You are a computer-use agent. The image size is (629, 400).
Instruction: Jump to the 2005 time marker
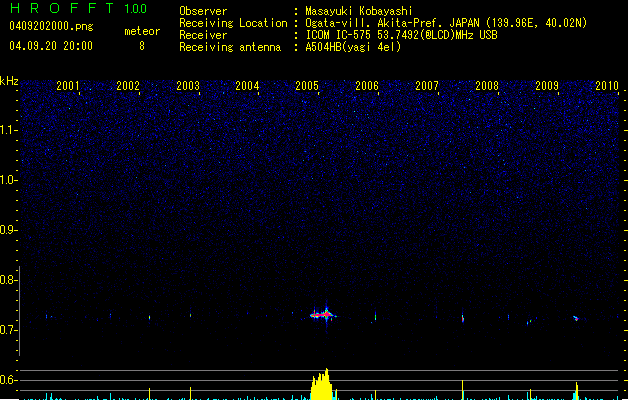click(x=307, y=86)
